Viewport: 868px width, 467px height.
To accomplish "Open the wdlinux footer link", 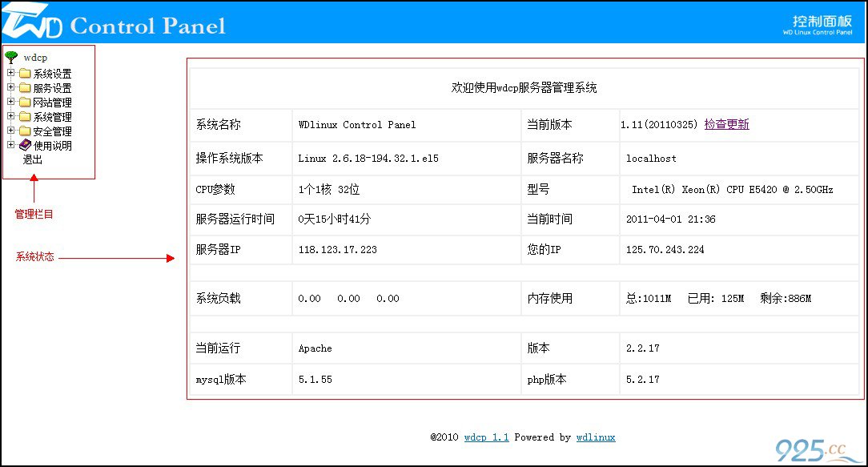I will pyautogui.click(x=596, y=437).
